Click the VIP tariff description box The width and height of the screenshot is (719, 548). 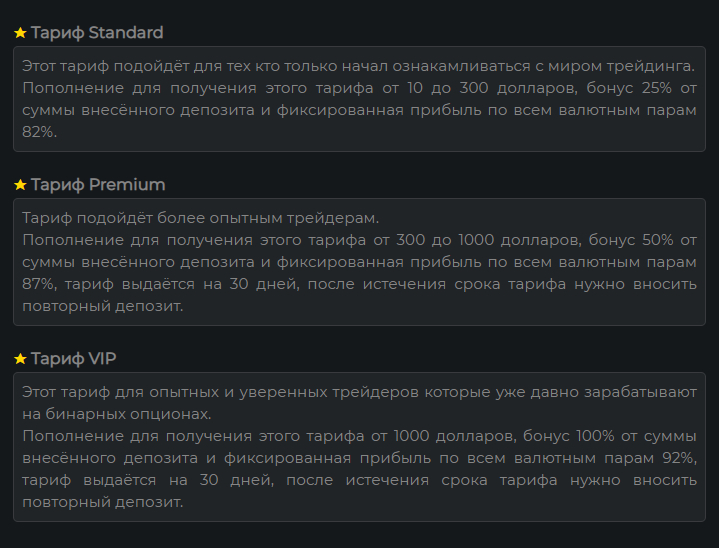click(359, 446)
